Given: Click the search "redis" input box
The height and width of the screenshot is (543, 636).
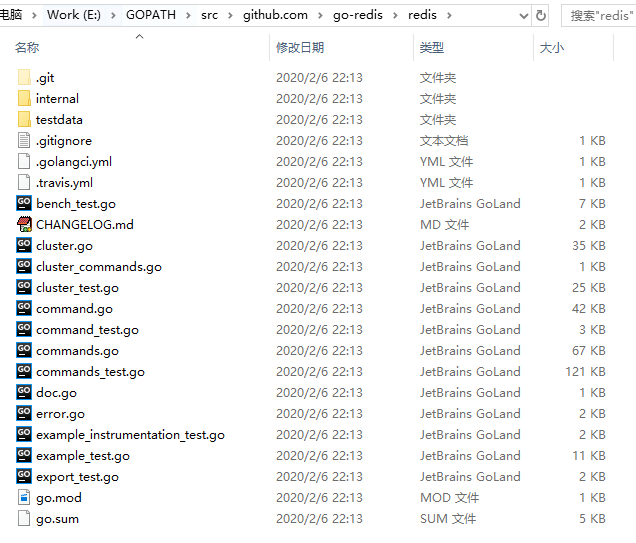Looking at the screenshot, I should (x=599, y=15).
